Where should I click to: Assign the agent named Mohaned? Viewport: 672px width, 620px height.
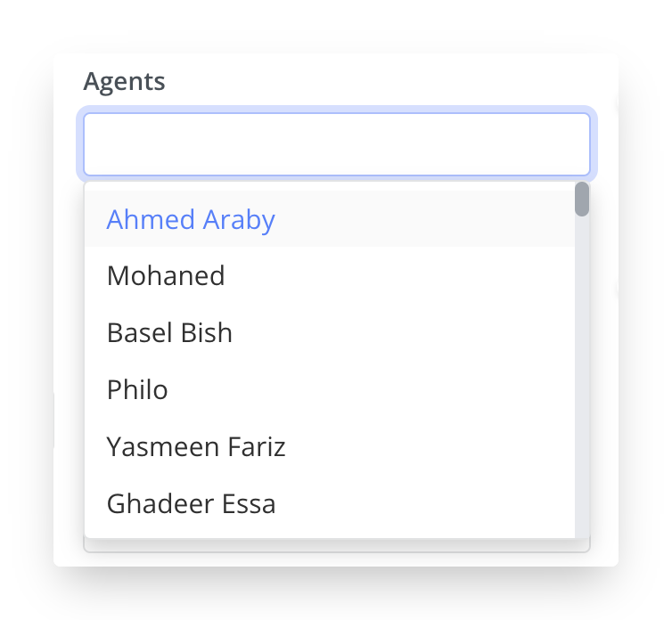(166, 276)
